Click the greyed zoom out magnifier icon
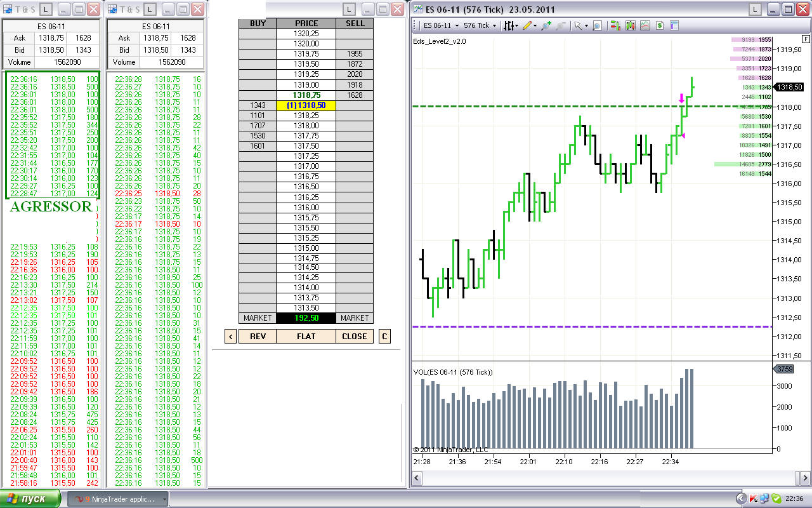Image resolution: width=812 pixels, height=508 pixels. 561,25
